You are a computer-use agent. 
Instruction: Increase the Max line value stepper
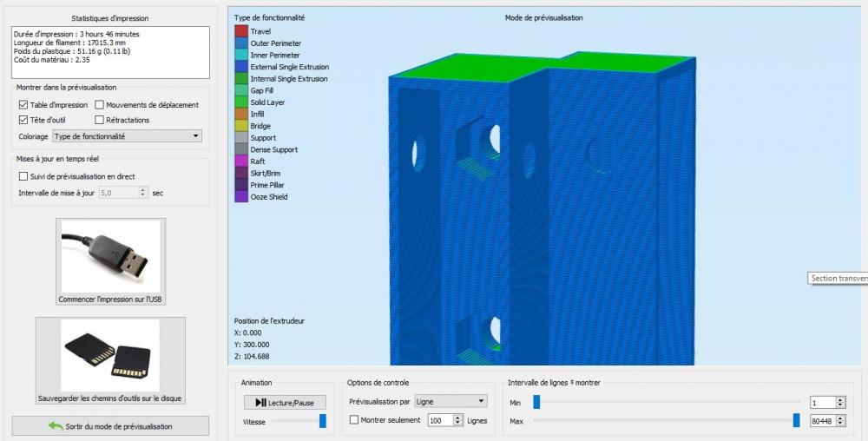[841, 418]
